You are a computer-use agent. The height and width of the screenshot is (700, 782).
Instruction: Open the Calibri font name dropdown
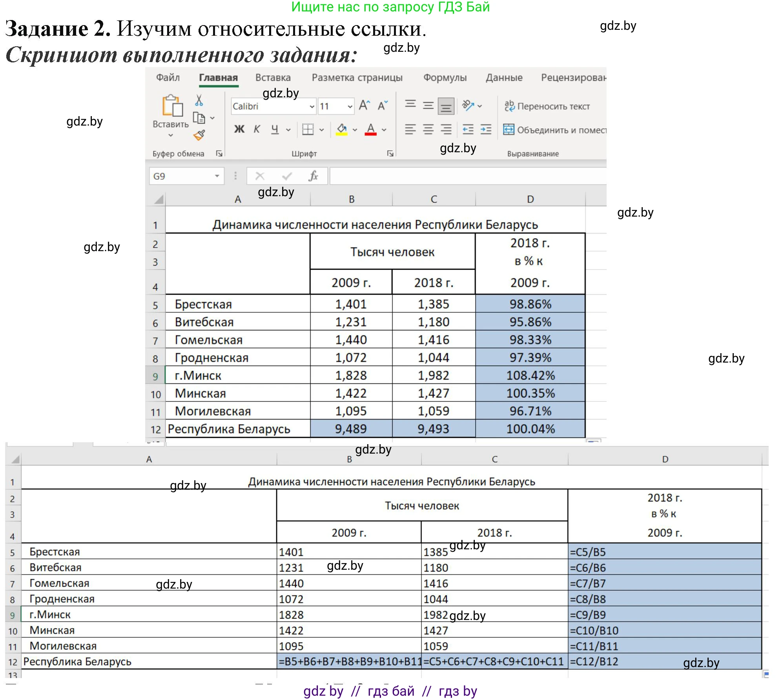[312, 106]
